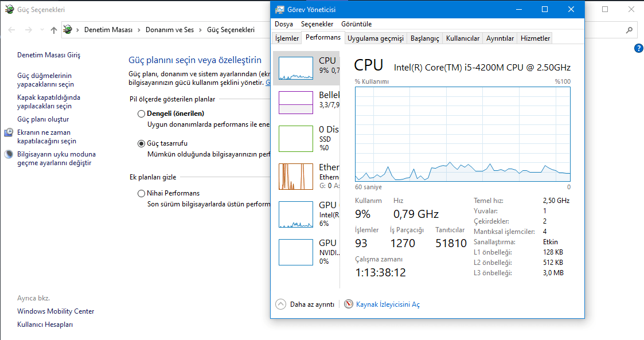Viewport: 644px width, 340px height.
Task: Open Güç düğmelerinin yapacaklarını seçin link
Action: pyautogui.click(x=45, y=80)
